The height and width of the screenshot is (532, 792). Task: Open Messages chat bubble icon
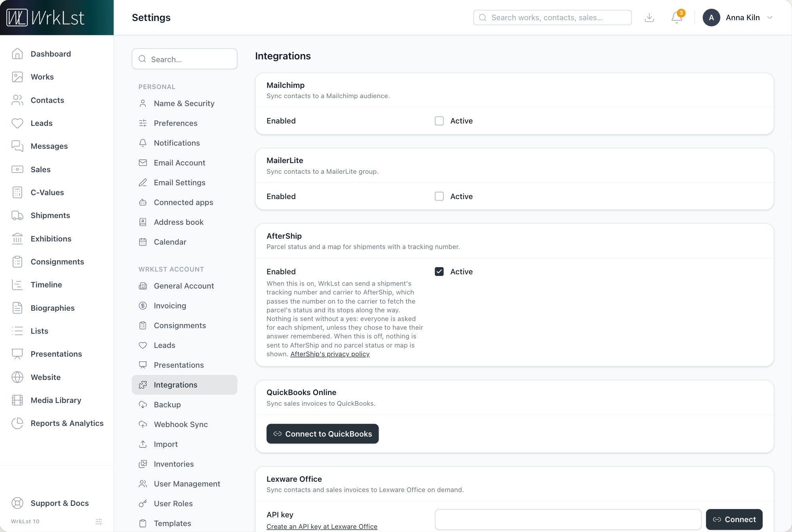tap(17, 146)
